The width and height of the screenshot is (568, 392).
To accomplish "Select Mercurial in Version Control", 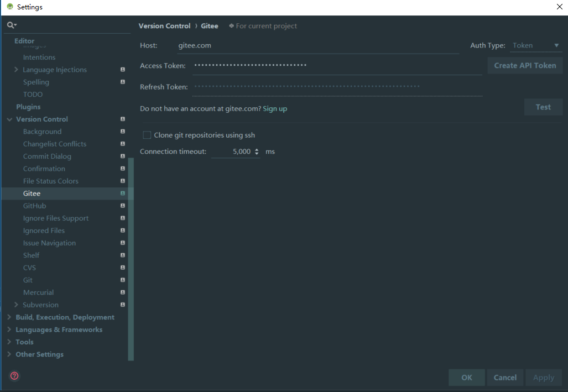I will click(38, 292).
